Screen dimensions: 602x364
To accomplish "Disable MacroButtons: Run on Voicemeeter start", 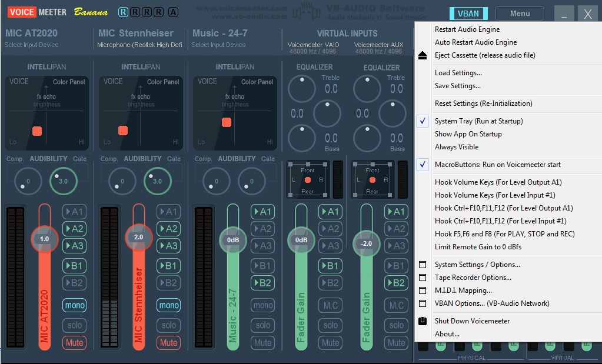I will click(x=423, y=165).
